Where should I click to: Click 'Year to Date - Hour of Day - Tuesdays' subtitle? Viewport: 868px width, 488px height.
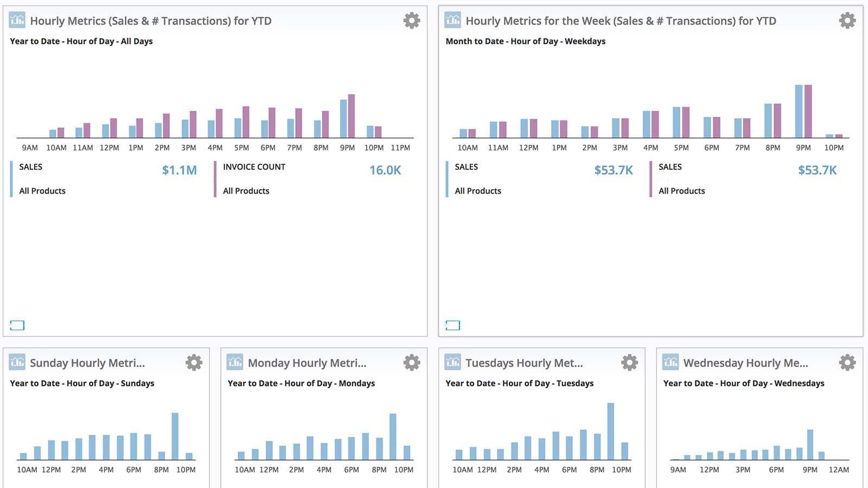click(520, 383)
